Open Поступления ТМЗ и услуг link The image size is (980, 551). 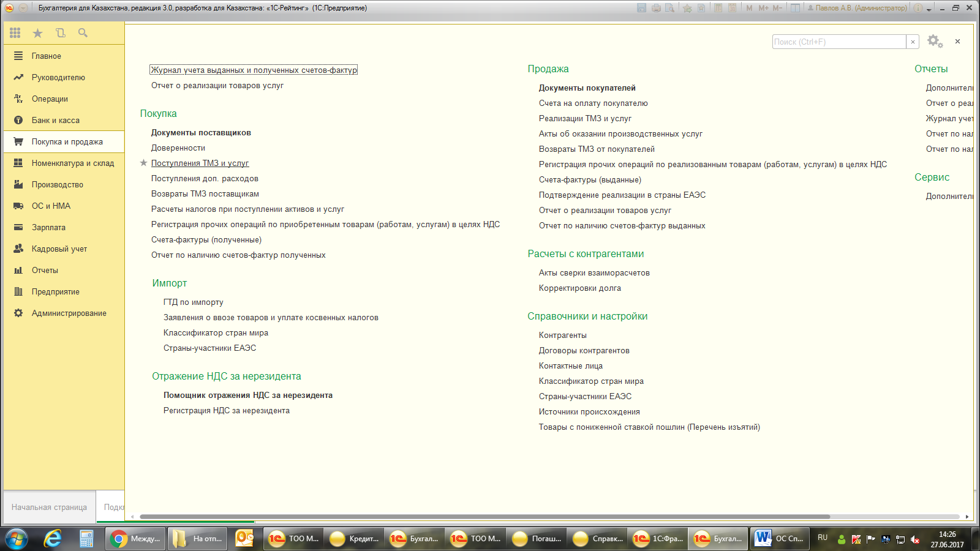pos(200,163)
